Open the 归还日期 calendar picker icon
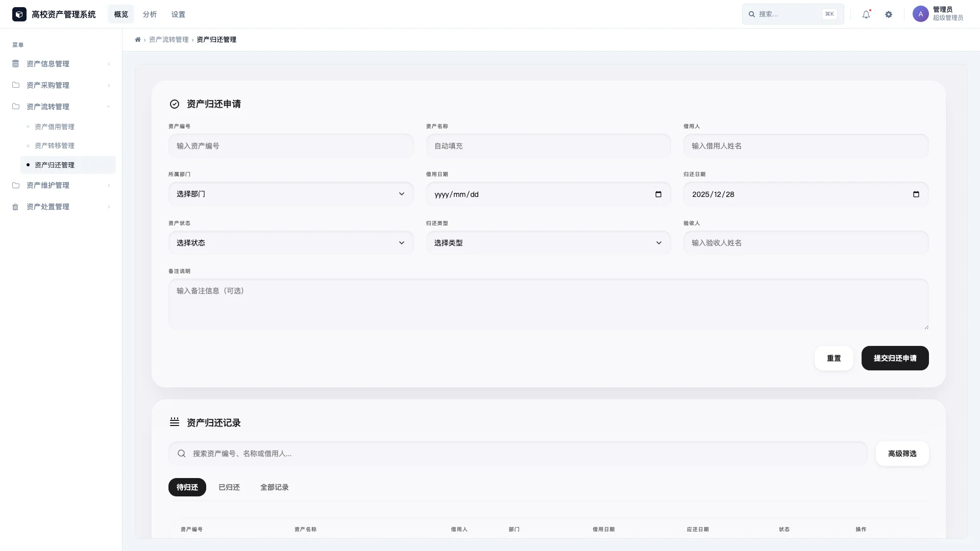 click(916, 194)
